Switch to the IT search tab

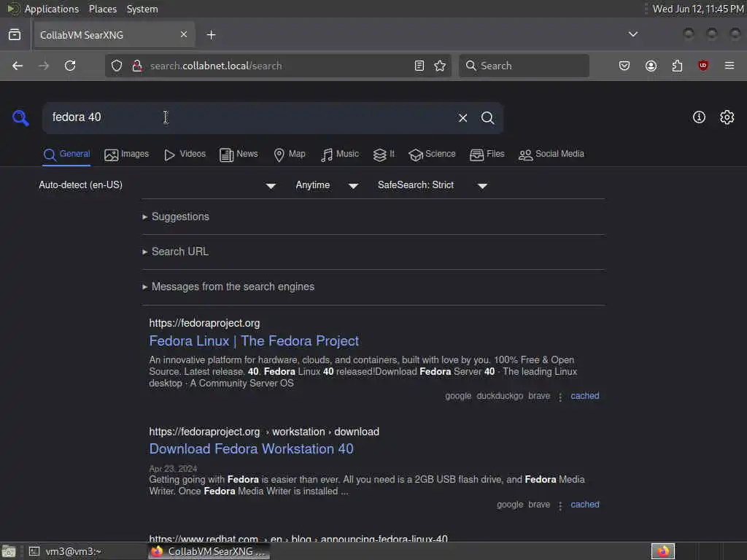pos(384,155)
